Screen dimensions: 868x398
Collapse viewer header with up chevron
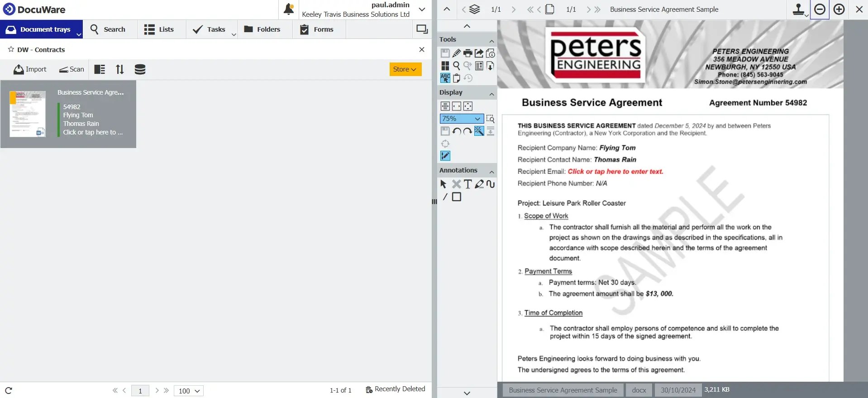pyautogui.click(x=447, y=9)
